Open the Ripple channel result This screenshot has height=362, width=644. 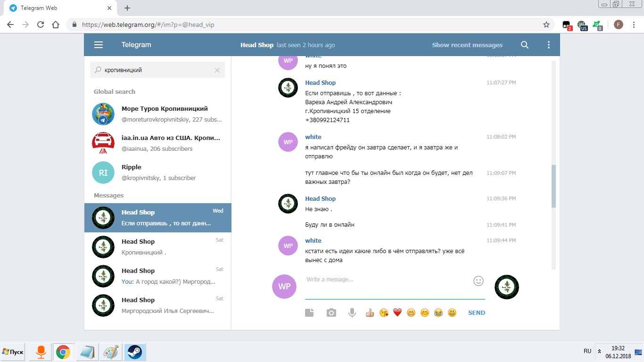[x=157, y=173]
